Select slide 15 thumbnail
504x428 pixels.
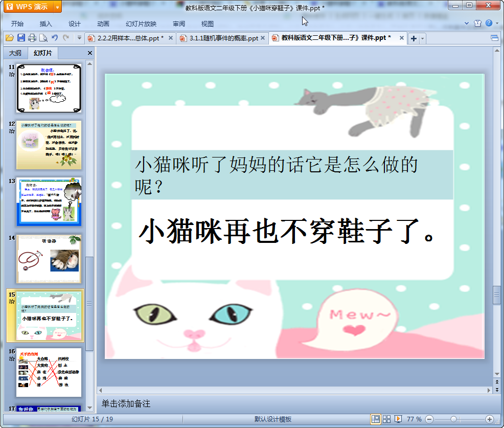49,316
